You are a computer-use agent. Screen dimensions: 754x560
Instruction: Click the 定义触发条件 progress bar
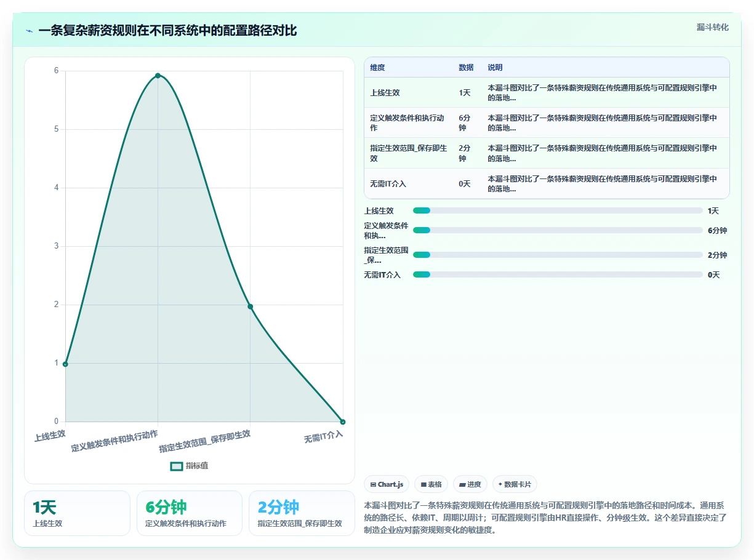[558, 230]
